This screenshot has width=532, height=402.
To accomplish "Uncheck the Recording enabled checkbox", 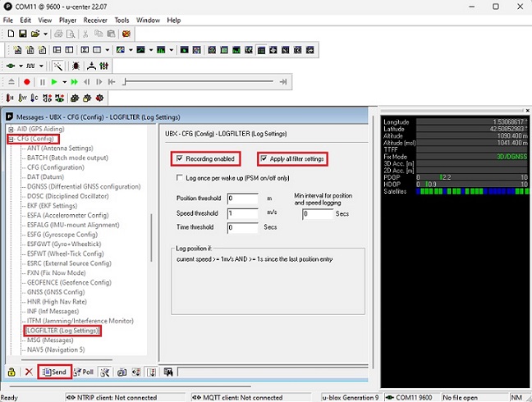I will point(180,158).
